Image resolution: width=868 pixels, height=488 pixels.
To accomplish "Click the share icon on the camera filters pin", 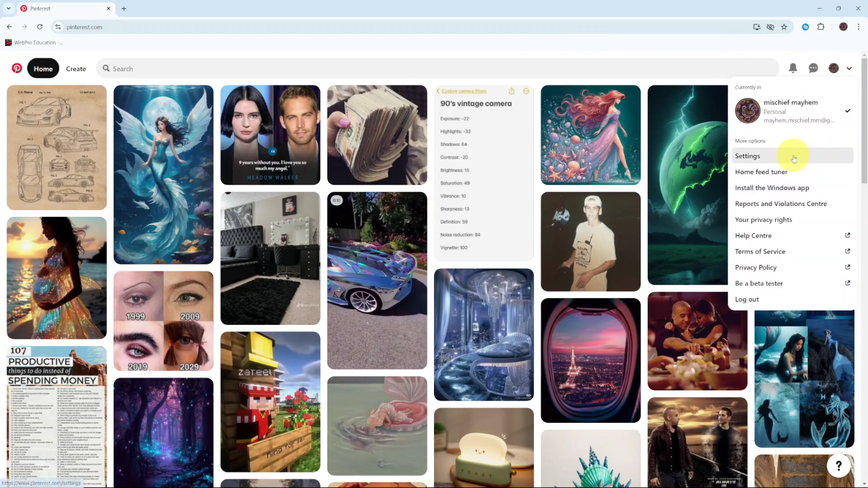I will 511,91.
